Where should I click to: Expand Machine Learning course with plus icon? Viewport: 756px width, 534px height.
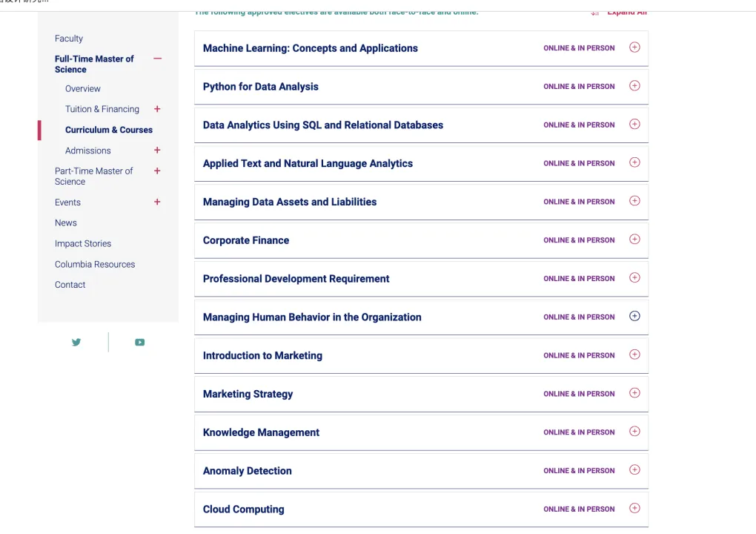(x=634, y=47)
